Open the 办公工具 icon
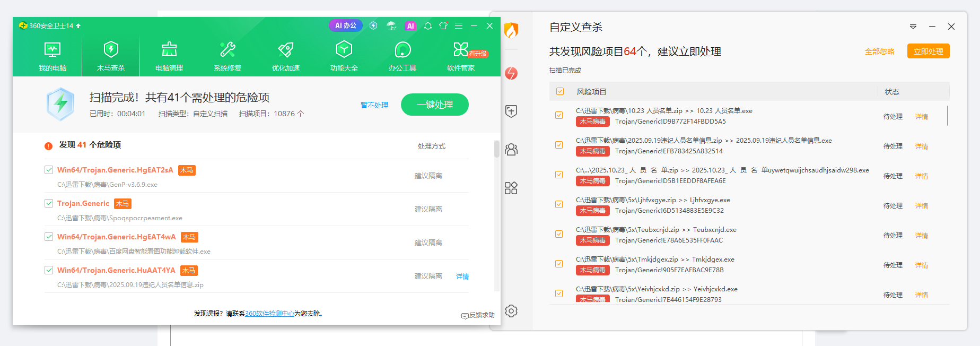 click(x=402, y=50)
